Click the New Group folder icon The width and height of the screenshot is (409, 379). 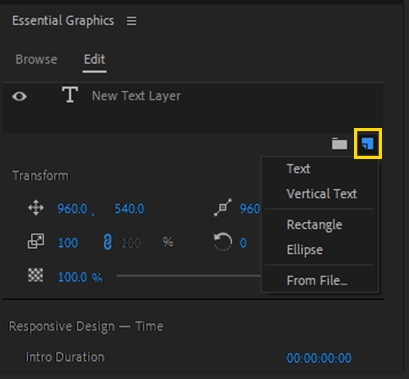click(x=339, y=144)
